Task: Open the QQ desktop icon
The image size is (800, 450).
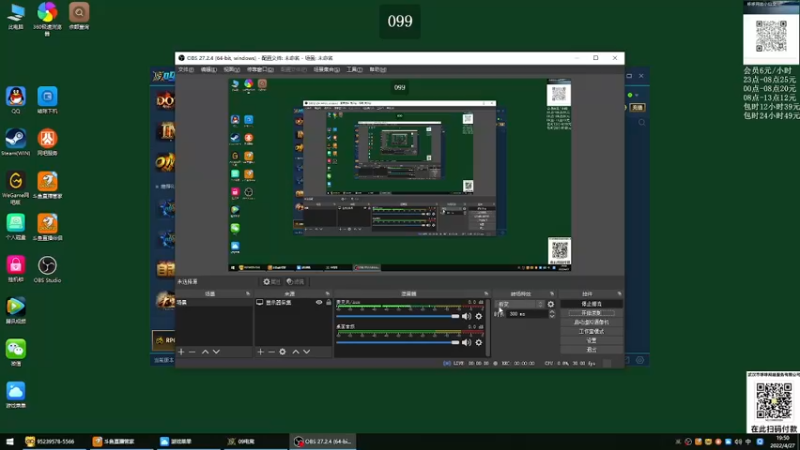Action: coord(16,99)
